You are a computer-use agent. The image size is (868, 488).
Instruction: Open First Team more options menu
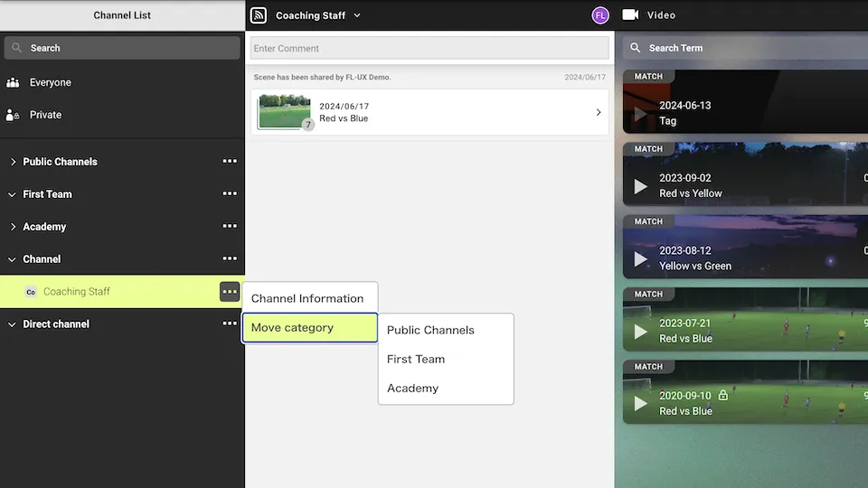230,194
